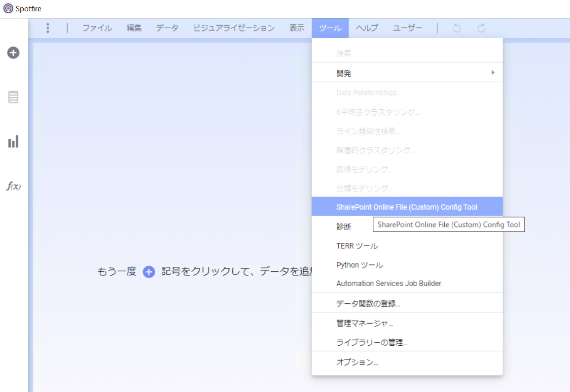Open the ビジュアライゼーション menu
The image size is (570, 392).
(234, 28)
